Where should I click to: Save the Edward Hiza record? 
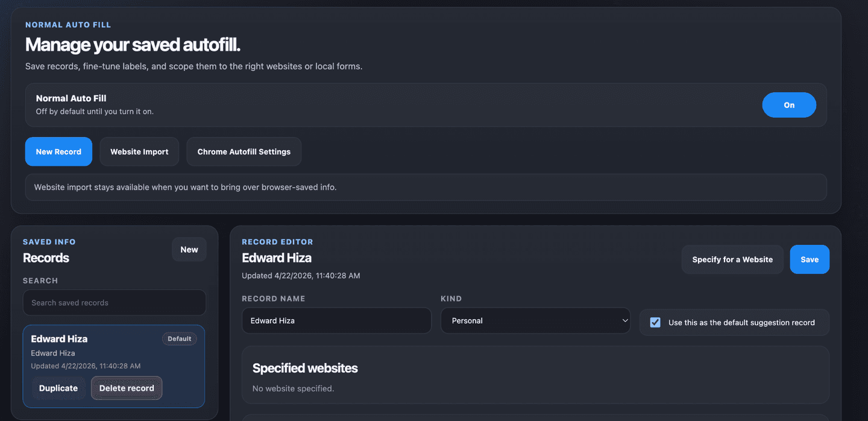point(810,259)
